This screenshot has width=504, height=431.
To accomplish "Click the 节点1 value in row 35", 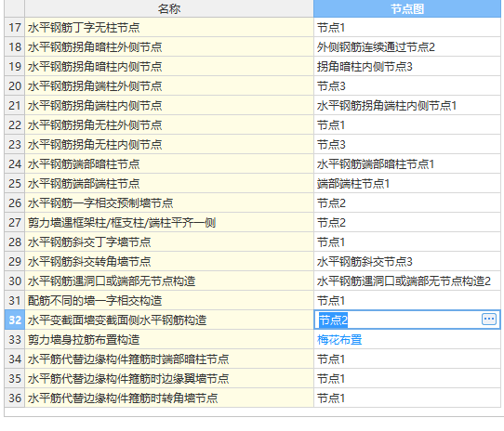I will (407, 379).
